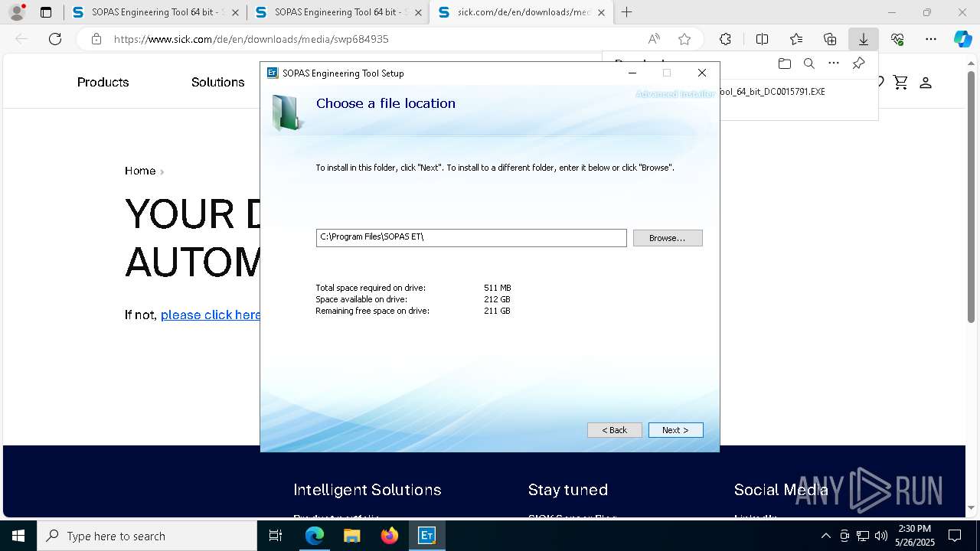Open network status in tray
980x551 pixels.
(863, 536)
